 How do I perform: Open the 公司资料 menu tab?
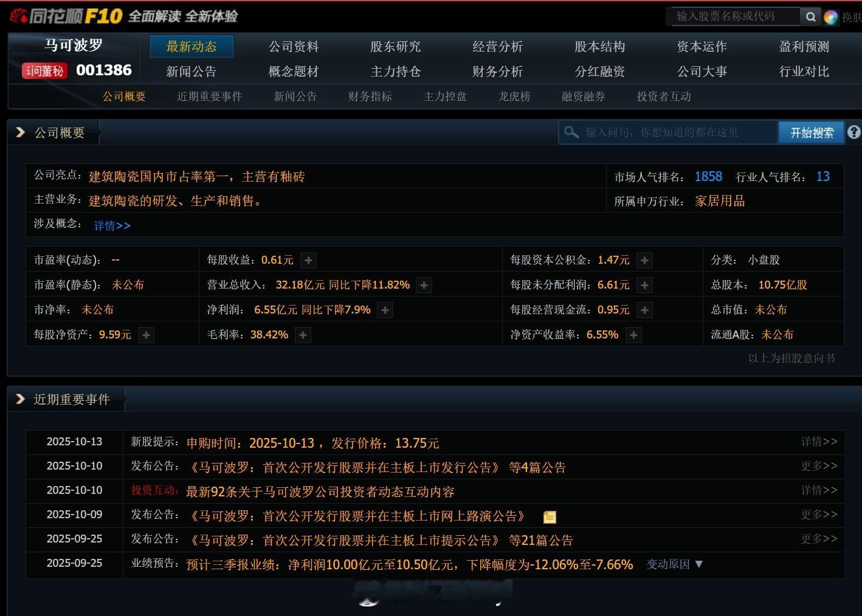(294, 47)
